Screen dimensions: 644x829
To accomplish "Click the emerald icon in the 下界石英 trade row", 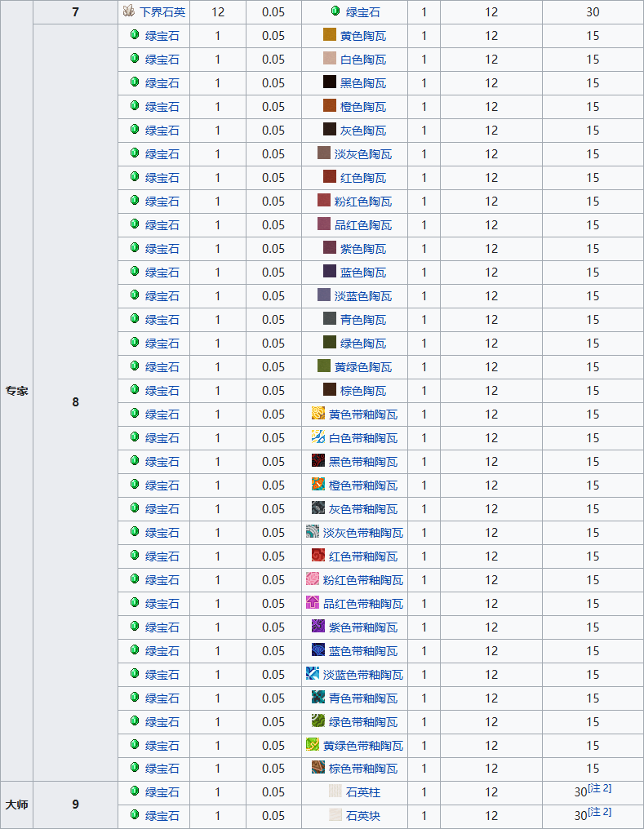I will (x=335, y=12).
